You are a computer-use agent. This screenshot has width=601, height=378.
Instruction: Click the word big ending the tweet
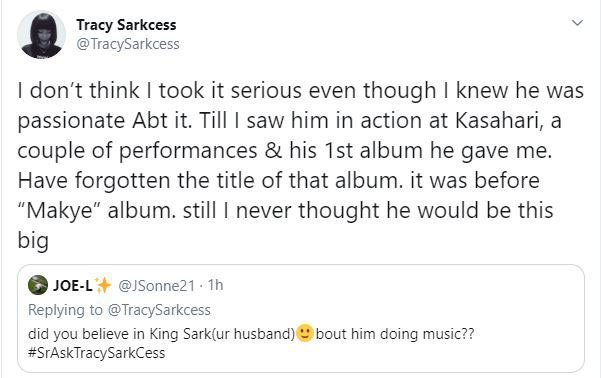click(33, 241)
